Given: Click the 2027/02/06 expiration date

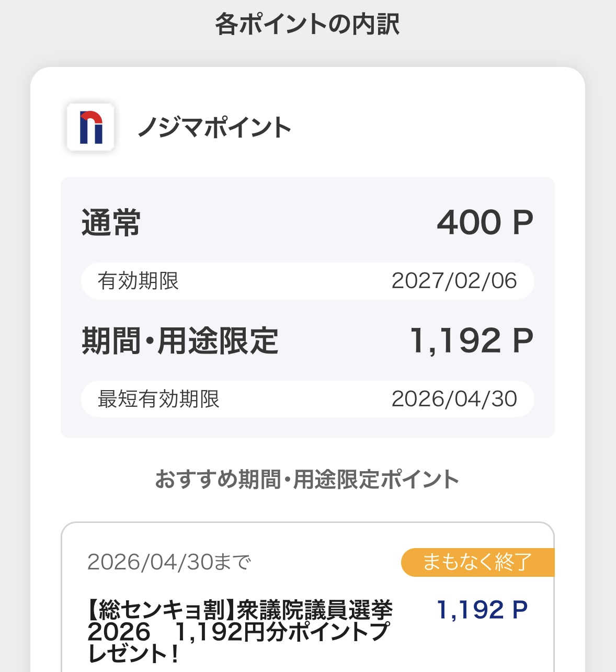Looking at the screenshot, I should pyautogui.click(x=454, y=281).
